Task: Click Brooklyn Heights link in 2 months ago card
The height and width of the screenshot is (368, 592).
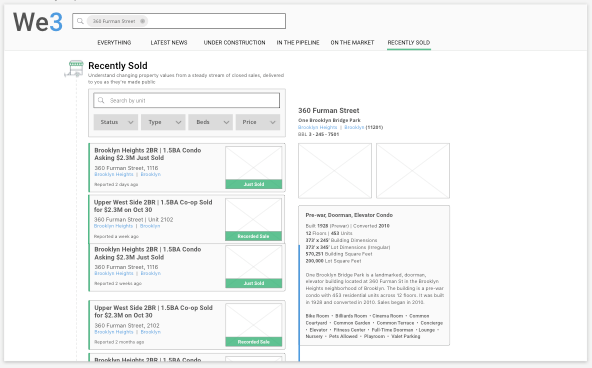Action: point(114,332)
